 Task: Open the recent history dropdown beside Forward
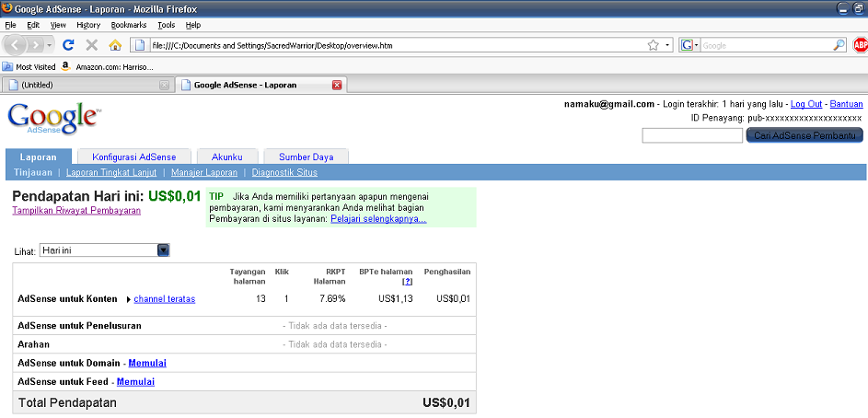coord(50,45)
